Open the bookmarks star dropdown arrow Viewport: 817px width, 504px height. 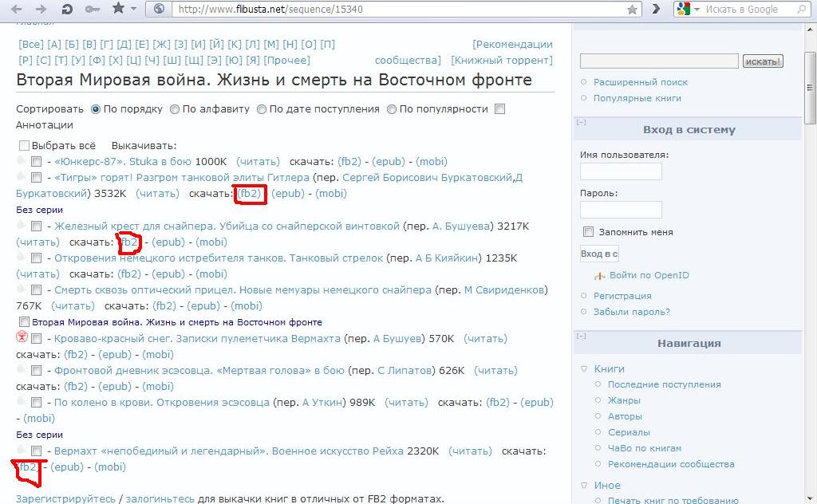133,9
